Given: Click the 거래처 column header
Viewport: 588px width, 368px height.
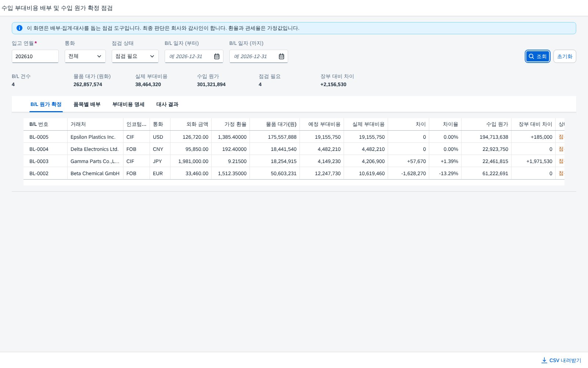Looking at the screenshot, I should tap(96, 124).
